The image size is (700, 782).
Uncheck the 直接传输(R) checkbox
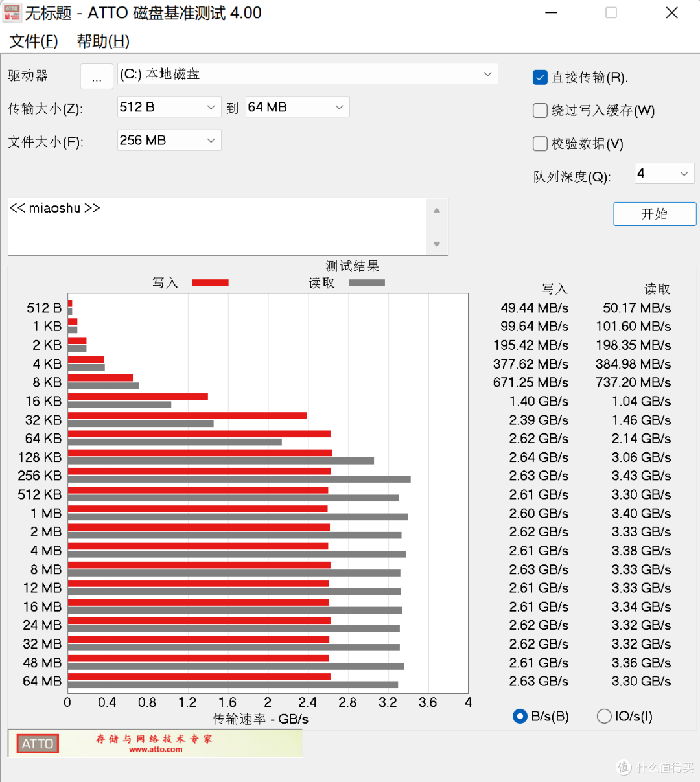coord(540,78)
